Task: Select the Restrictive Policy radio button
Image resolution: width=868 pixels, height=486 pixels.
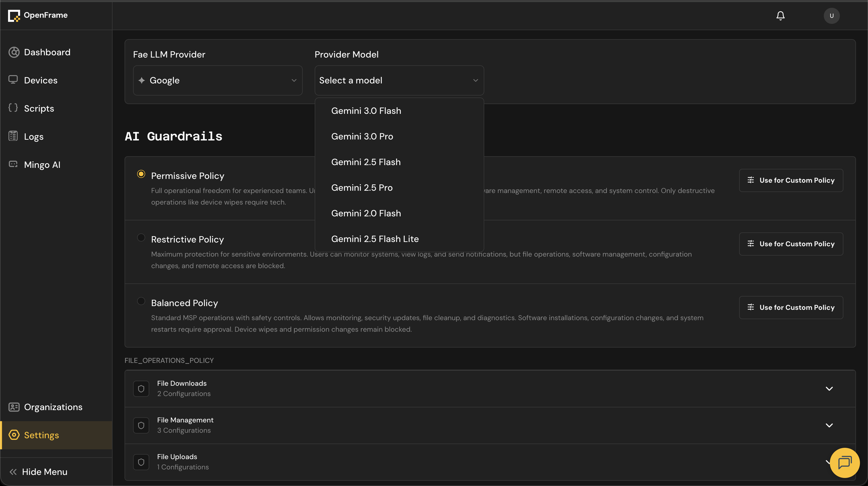Action: [141, 238]
